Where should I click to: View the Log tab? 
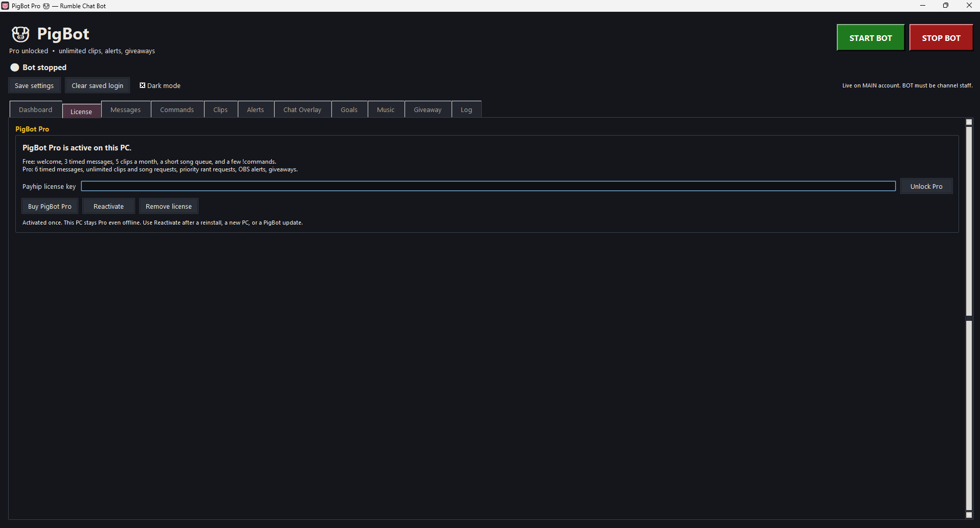click(466, 109)
